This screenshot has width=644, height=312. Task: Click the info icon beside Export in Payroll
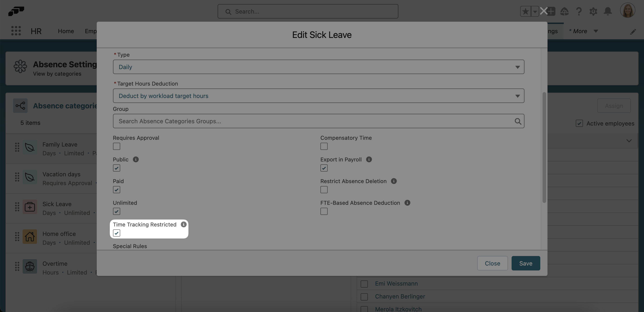369,159
